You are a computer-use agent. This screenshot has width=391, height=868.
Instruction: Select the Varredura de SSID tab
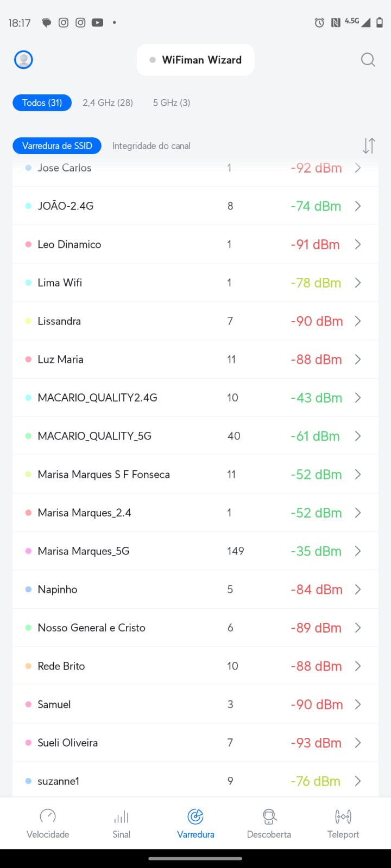tap(57, 145)
